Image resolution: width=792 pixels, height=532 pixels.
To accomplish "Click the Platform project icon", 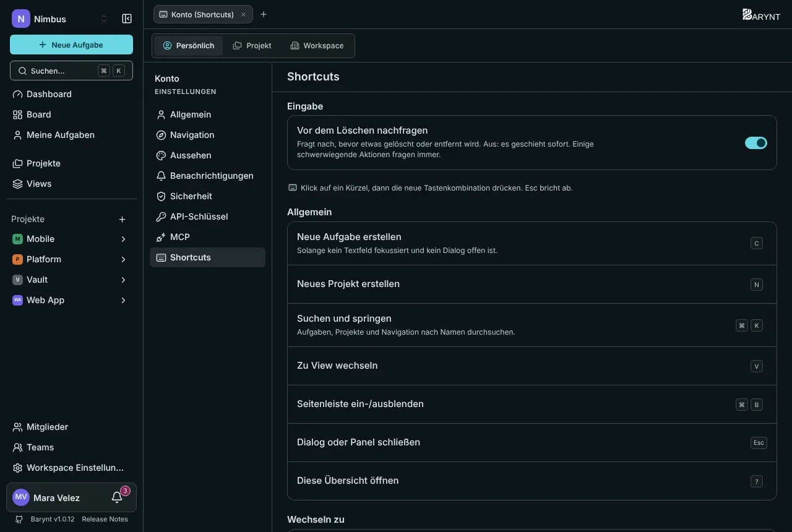I will tap(17, 259).
